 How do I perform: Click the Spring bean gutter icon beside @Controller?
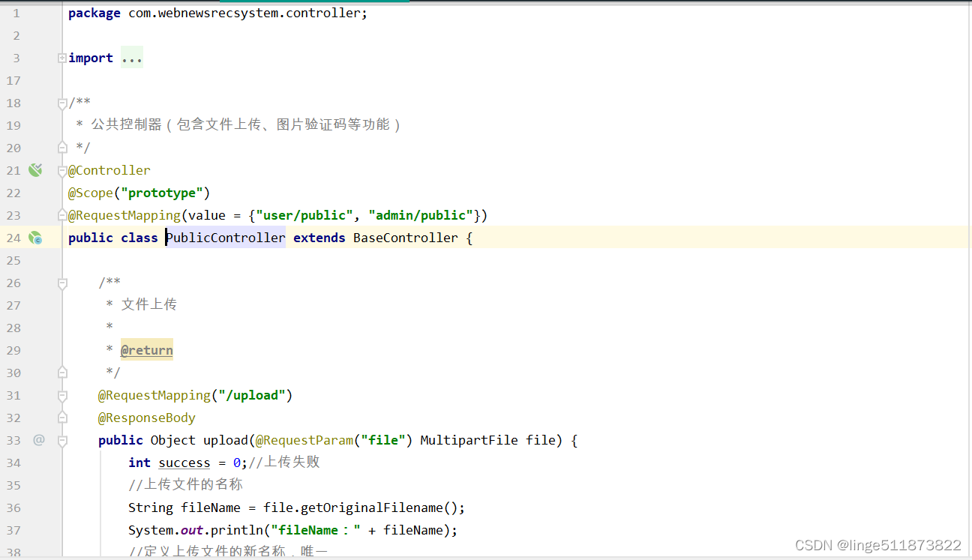pyautogui.click(x=35, y=170)
